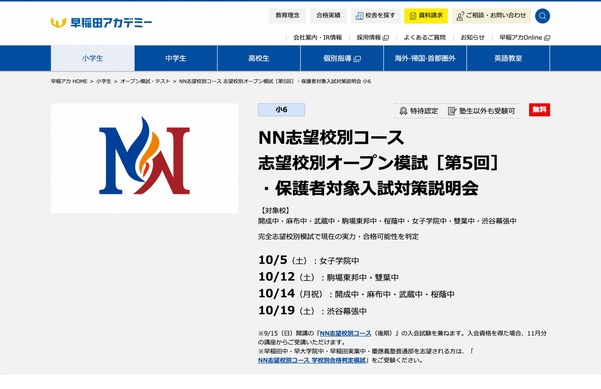The width and height of the screenshot is (601, 389).
Task: Open 個別指導 external link tab
Action: [342, 58]
